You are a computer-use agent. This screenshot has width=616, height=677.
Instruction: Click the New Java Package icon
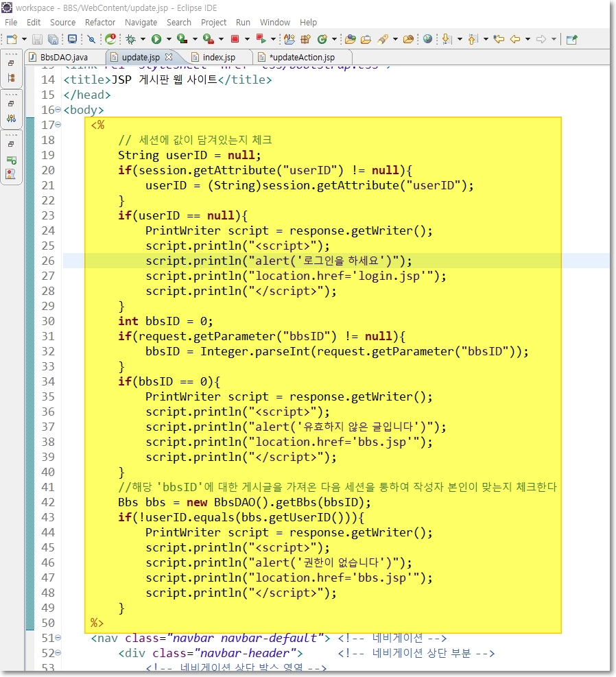[306, 39]
